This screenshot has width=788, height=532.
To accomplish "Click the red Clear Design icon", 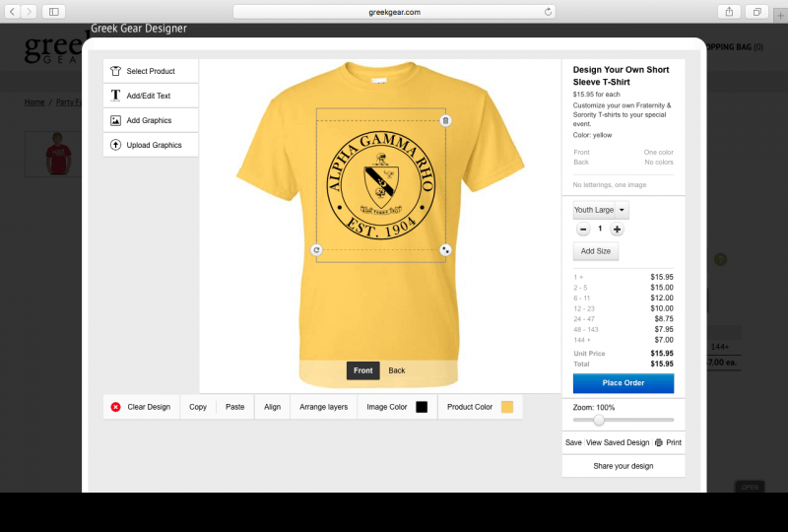I will pyautogui.click(x=115, y=407).
